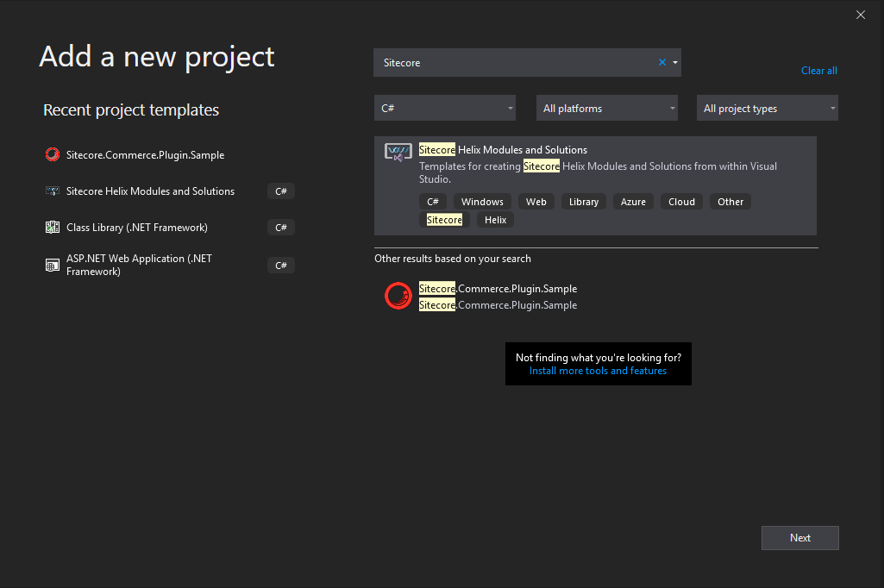Click the Sitecore Helix icon in recent templates
This screenshot has height=588, width=884.
tap(53, 191)
